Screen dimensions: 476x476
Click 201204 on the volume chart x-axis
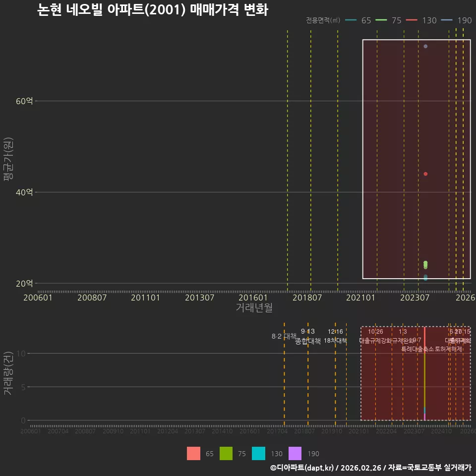coord(168,431)
